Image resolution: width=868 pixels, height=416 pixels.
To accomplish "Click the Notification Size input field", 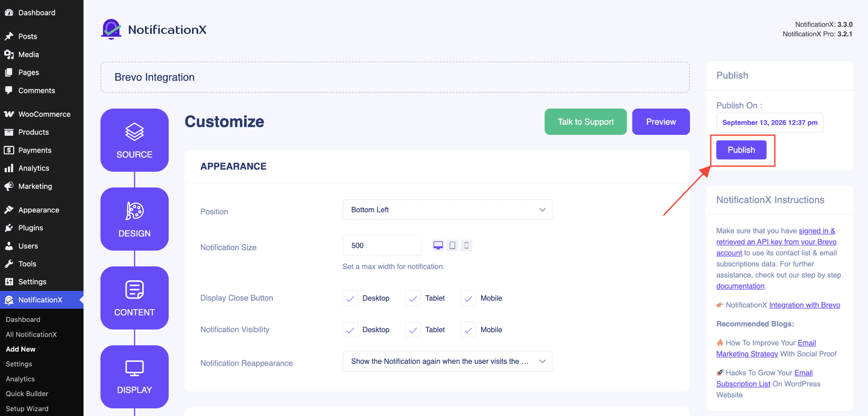I will point(382,246).
